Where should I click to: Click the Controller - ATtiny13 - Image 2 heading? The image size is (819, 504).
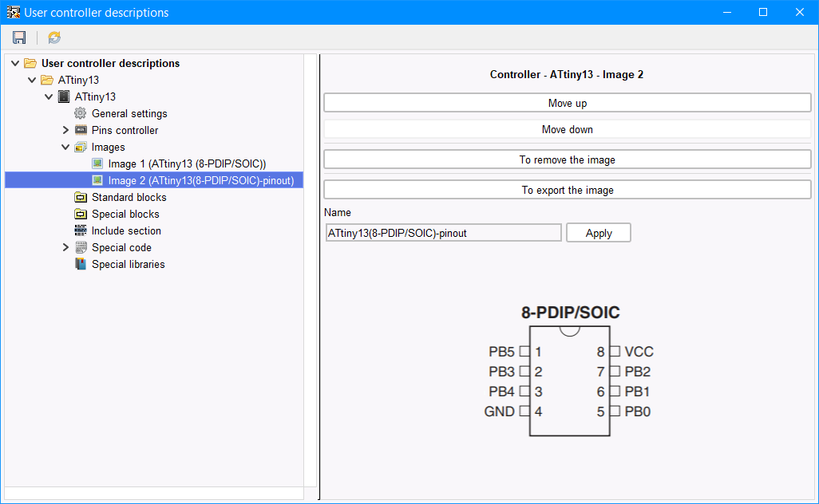567,75
